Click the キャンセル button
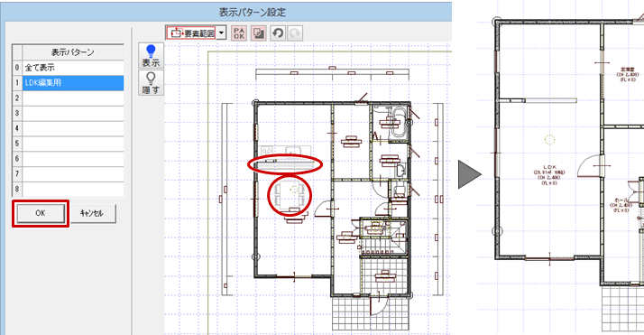This screenshot has width=644, height=335. pyautogui.click(x=92, y=213)
